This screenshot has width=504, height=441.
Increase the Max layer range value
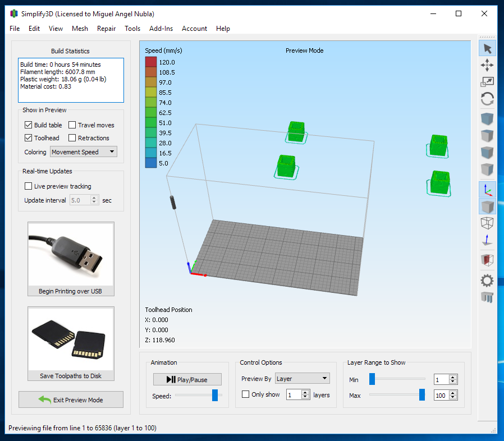point(453,393)
